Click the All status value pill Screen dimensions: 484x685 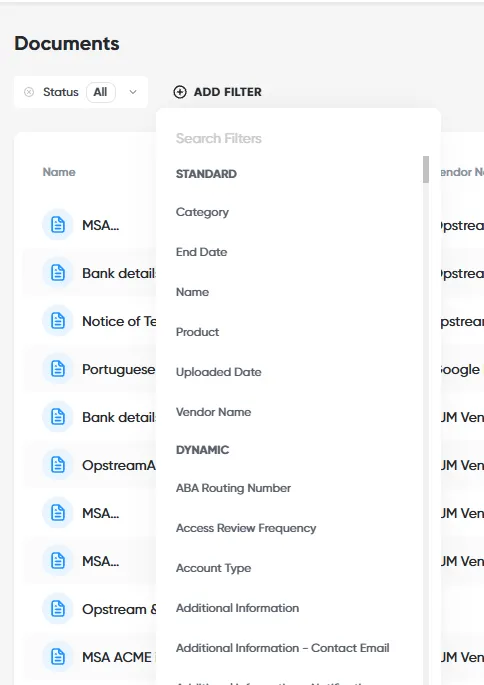click(100, 92)
